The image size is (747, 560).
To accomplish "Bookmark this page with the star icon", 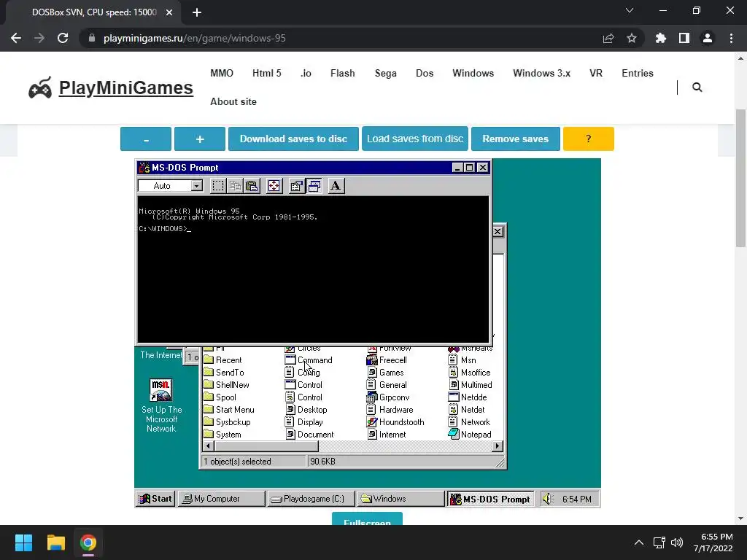I will pyautogui.click(x=632, y=38).
